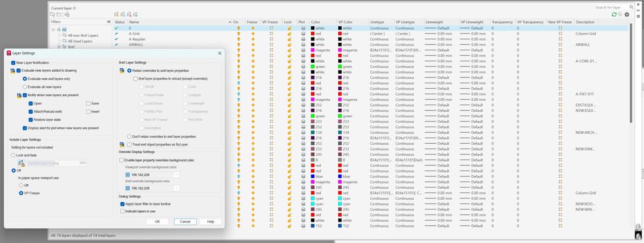
Task: Enable layer property overrides background color
Action: coord(121,160)
